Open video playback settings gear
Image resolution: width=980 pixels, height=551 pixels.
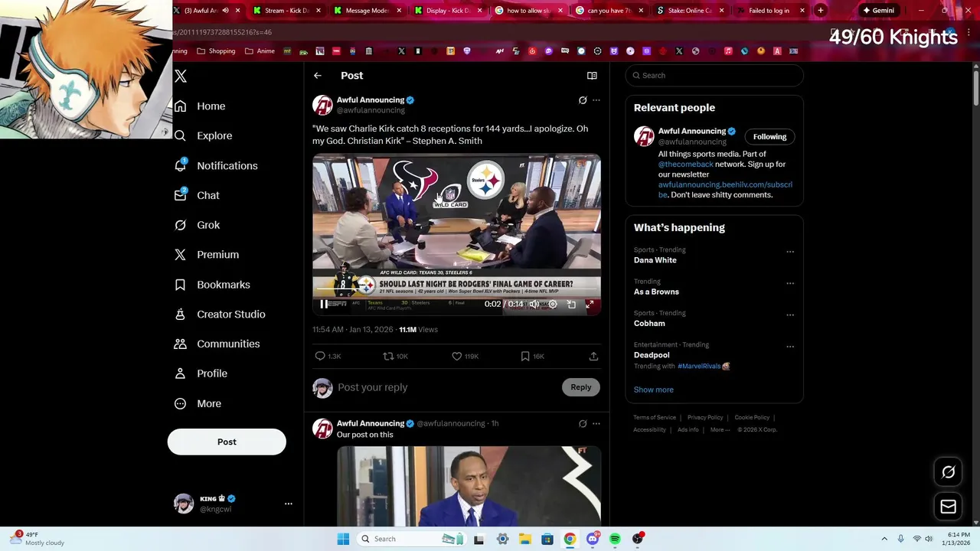[x=553, y=304]
